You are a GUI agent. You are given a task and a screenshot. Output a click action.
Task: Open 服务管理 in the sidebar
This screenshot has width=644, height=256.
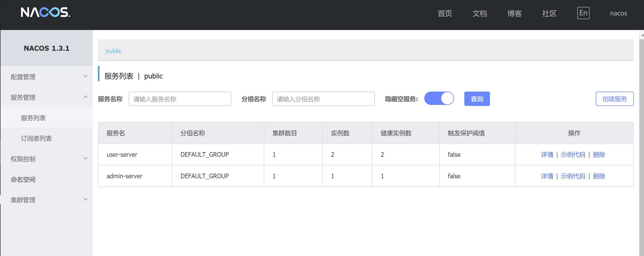(46, 97)
